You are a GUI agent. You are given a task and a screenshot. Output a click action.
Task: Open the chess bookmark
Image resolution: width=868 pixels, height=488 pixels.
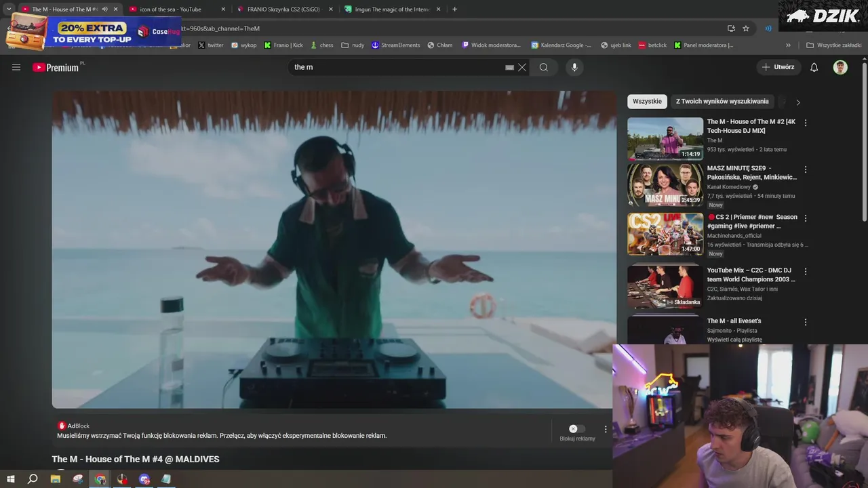pos(322,45)
